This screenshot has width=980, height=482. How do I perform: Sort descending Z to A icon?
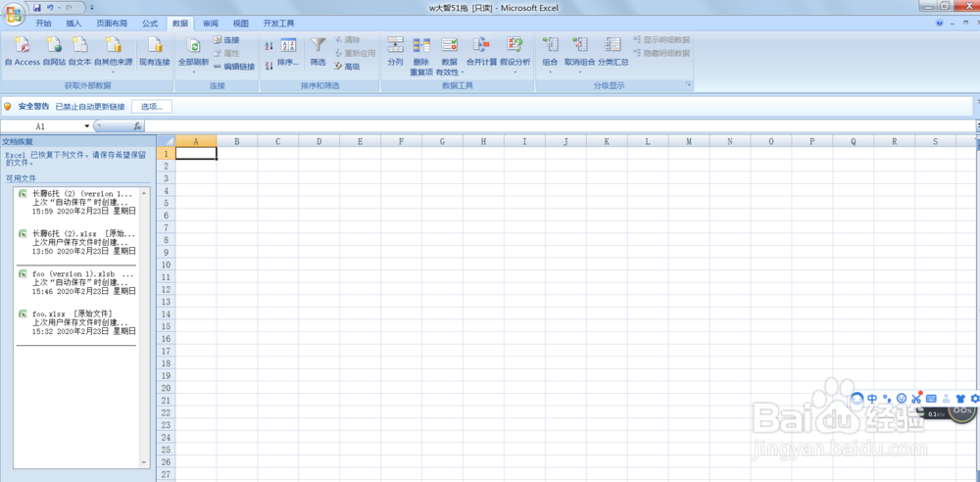coord(269,66)
